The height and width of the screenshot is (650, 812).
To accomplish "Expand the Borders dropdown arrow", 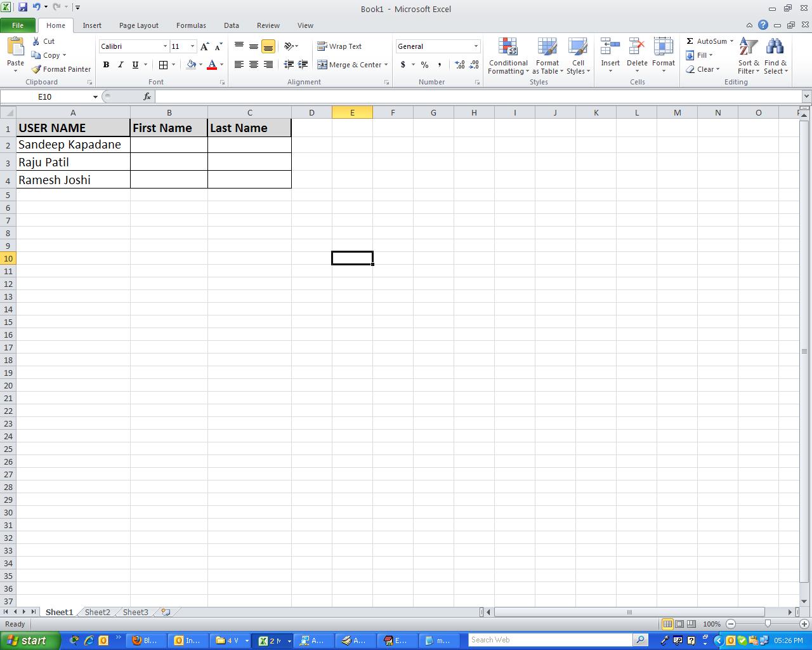I will [x=173, y=65].
